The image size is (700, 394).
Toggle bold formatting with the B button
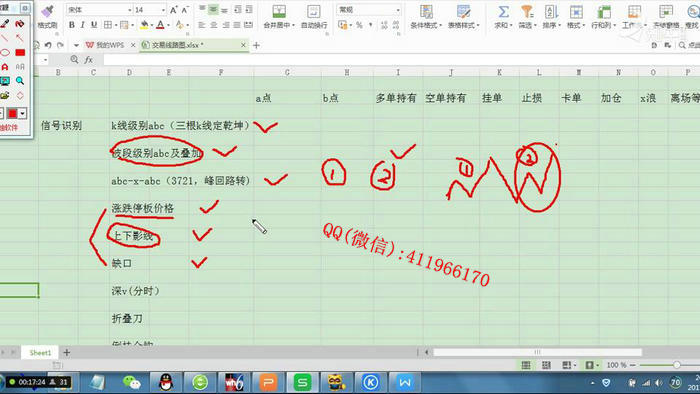tap(71, 25)
